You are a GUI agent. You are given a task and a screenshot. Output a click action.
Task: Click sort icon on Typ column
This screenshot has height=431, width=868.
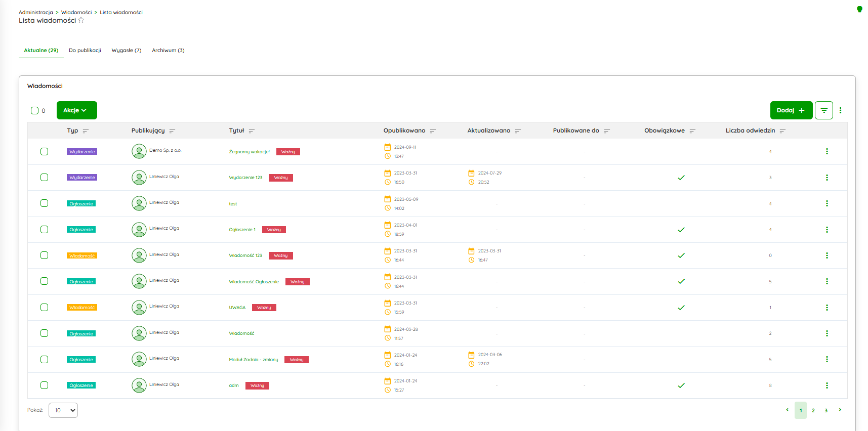tap(86, 131)
